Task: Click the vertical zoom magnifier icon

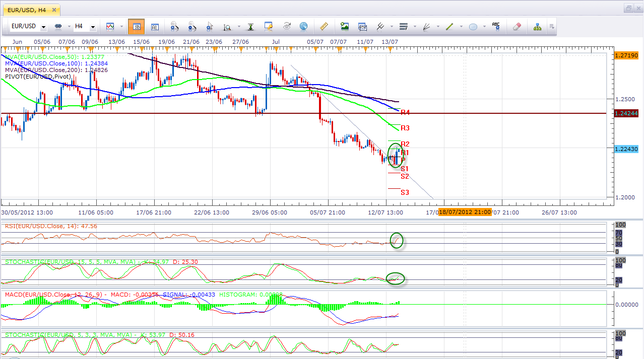Action: 227,27
